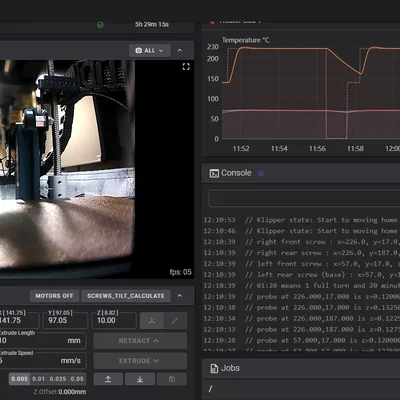
Task: Focus the console command input box
Action: pos(304,199)
